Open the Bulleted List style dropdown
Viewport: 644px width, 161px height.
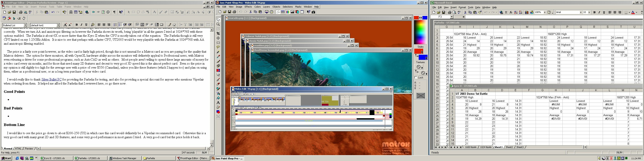click(x=25, y=25)
